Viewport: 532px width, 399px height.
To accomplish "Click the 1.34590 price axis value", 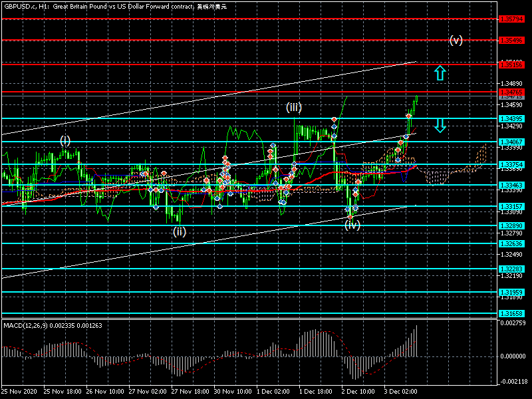I will coord(511,105).
